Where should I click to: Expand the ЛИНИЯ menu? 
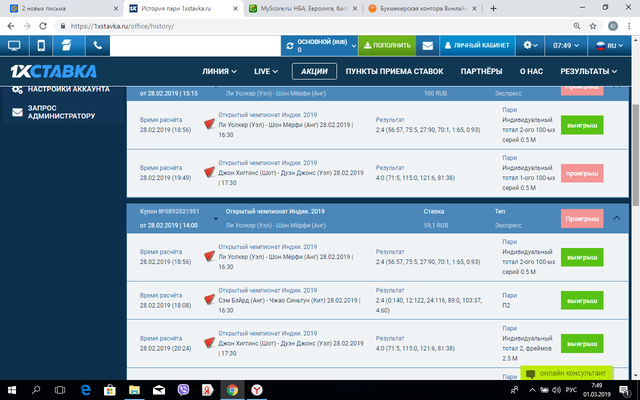(220, 72)
